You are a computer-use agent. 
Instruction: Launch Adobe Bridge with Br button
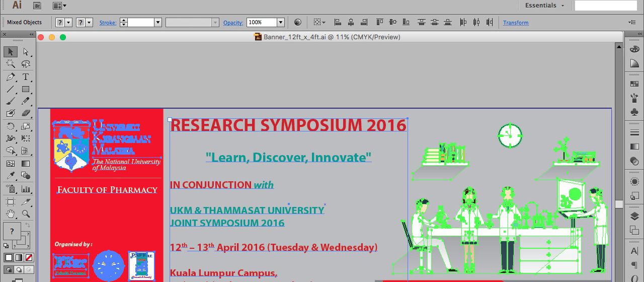click(x=37, y=6)
